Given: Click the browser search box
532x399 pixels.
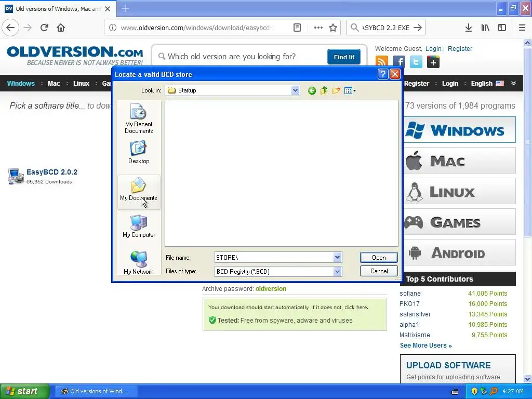Looking at the screenshot, I should pos(386,28).
